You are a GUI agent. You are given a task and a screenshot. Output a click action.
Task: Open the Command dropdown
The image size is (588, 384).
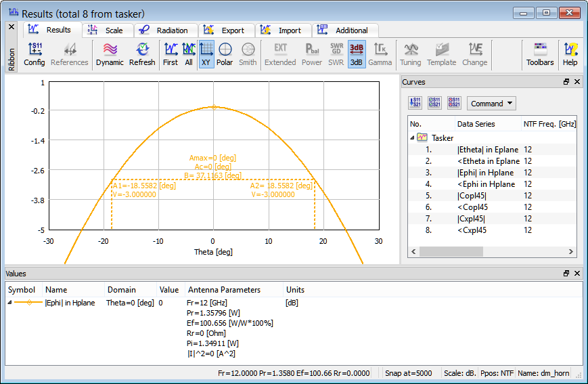coord(491,104)
